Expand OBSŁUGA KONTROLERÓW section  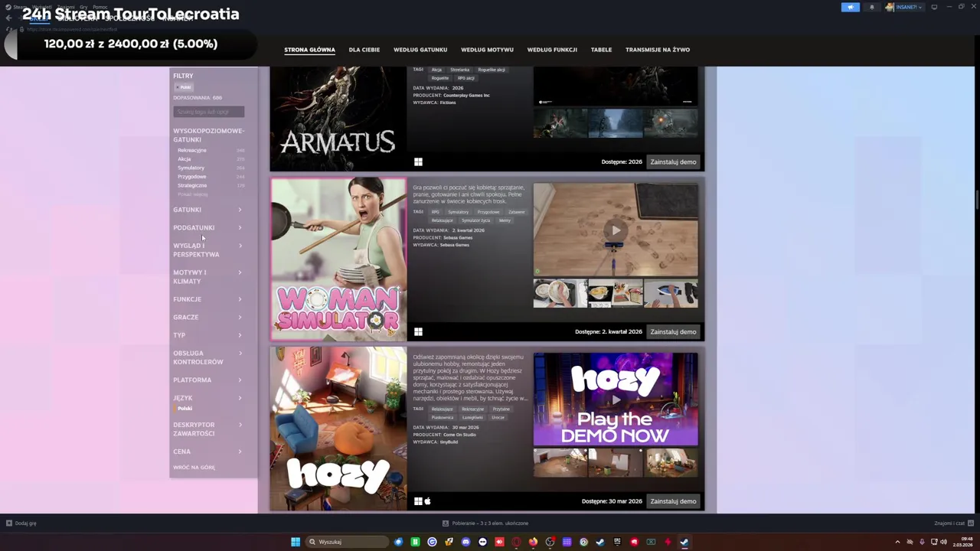pos(207,357)
